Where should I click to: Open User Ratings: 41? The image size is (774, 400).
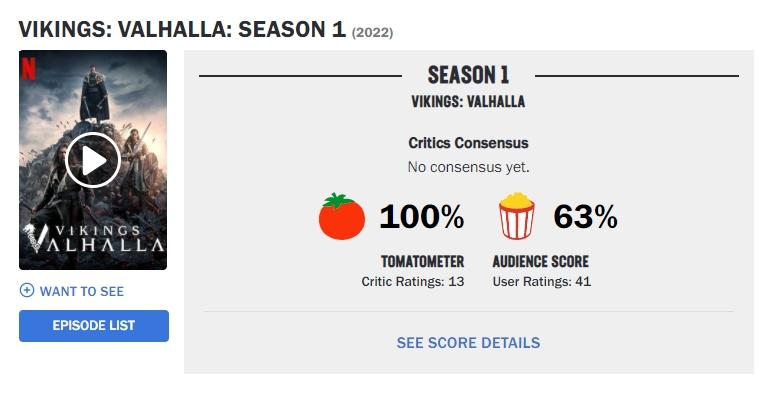(x=542, y=282)
